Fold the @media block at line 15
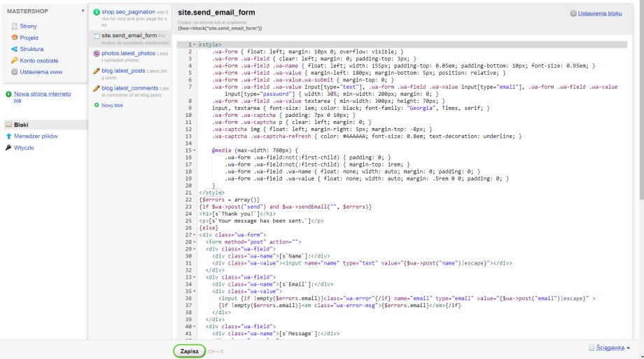Image resolution: width=644 pixels, height=359 pixels. (194, 150)
